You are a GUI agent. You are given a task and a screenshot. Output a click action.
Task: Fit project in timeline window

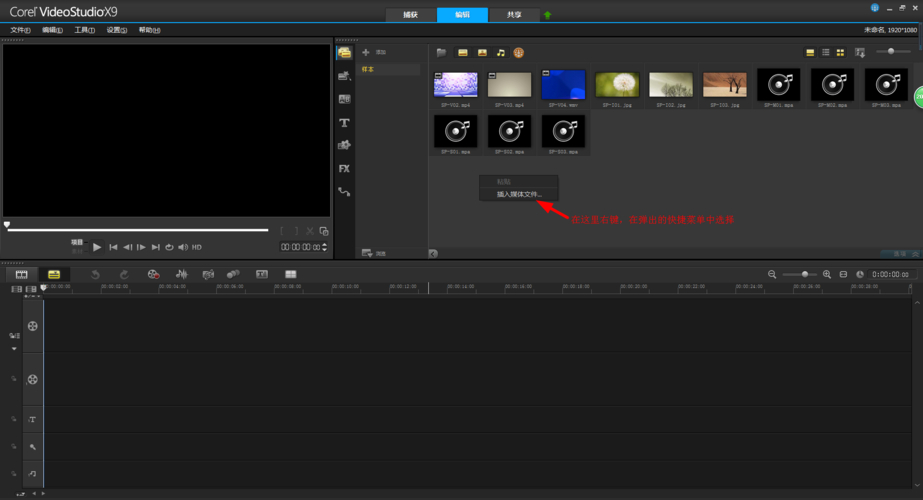[x=844, y=274]
